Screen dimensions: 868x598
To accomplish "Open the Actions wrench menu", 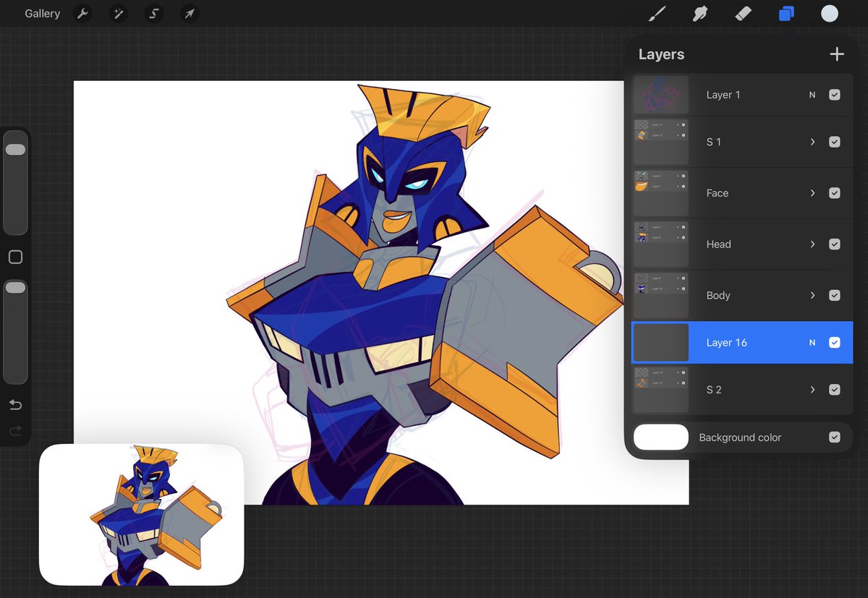I will coord(82,14).
